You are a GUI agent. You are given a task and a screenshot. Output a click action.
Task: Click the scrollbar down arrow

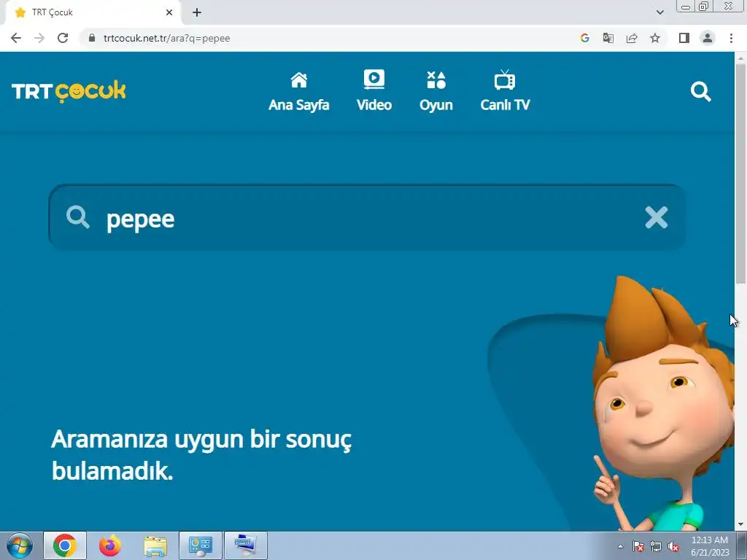click(x=740, y=525)
